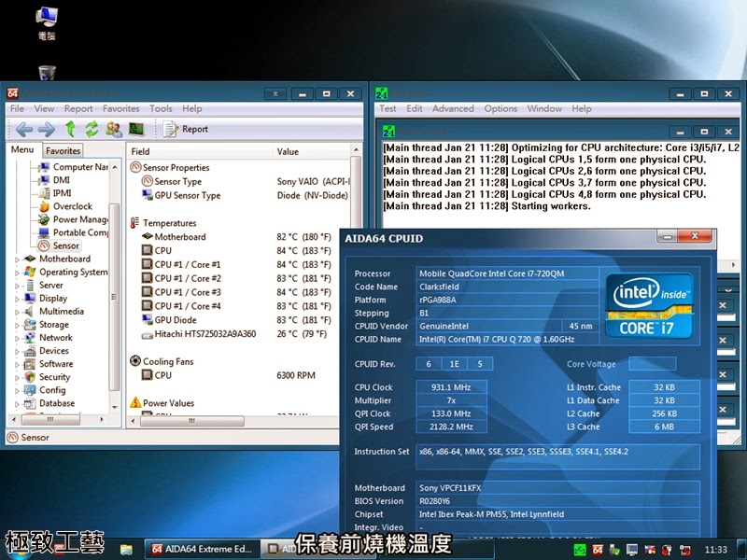This screenshot has height=560, width=747.
Task: Open the Favorites menu in AIDA64
Action: coord(121,108)
